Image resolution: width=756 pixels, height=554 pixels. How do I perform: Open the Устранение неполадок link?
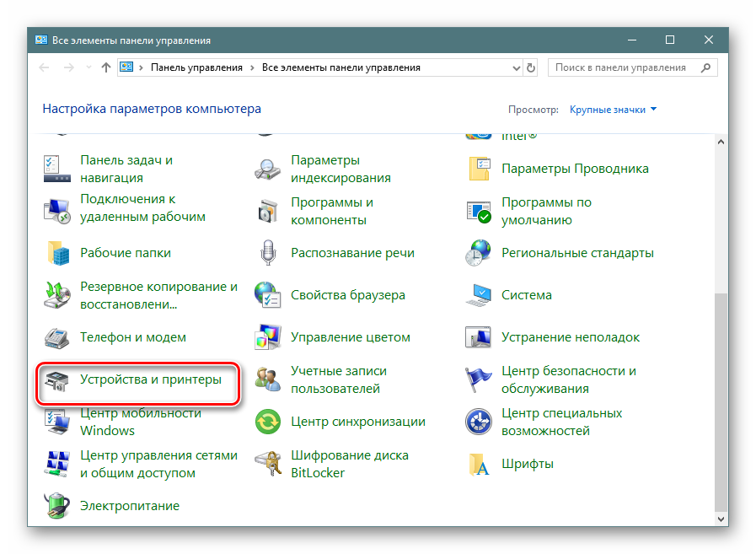click(x=570, y=337)
